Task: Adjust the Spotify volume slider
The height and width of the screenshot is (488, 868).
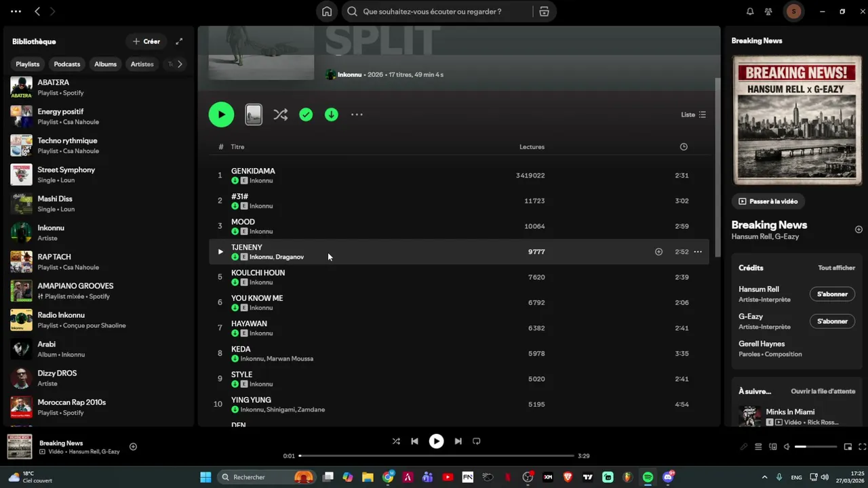Action: click(x=816, y=447)
